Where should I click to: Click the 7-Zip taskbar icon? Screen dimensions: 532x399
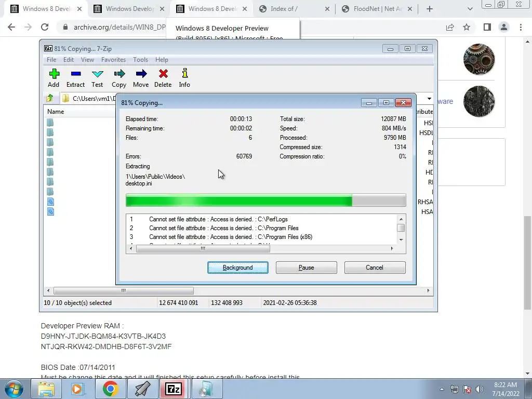point(175,389)
